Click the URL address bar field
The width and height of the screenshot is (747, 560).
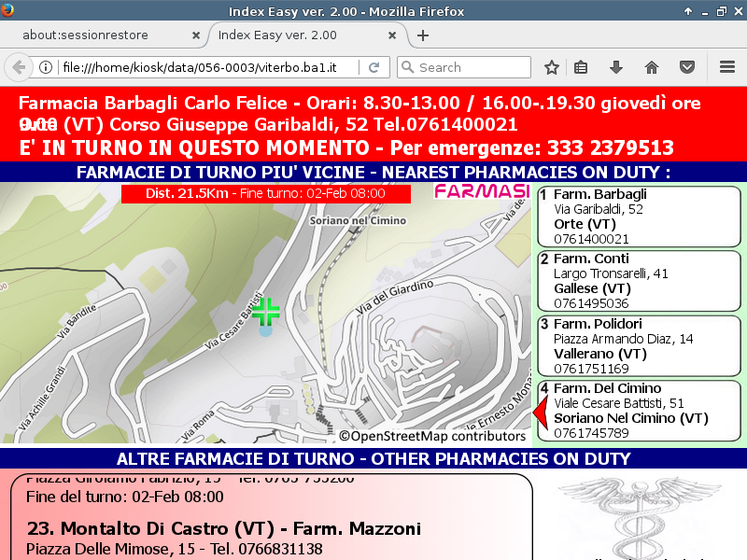point(205,68)
